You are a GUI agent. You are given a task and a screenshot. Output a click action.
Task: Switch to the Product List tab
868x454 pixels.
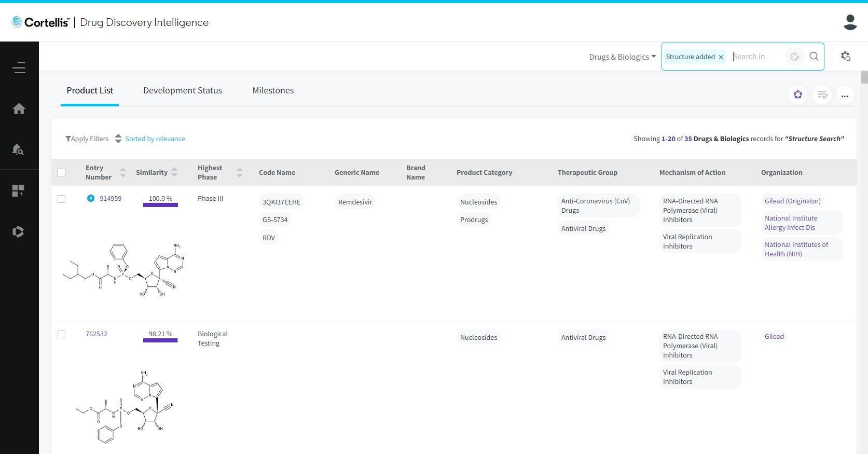90,90
